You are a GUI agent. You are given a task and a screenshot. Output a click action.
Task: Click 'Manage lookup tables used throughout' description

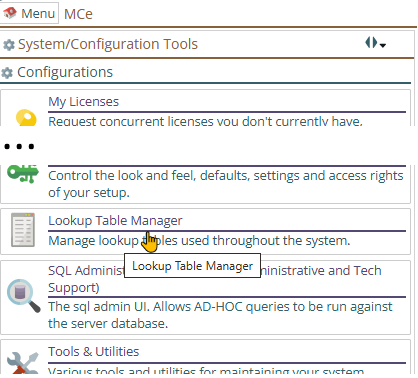(199, 241)
